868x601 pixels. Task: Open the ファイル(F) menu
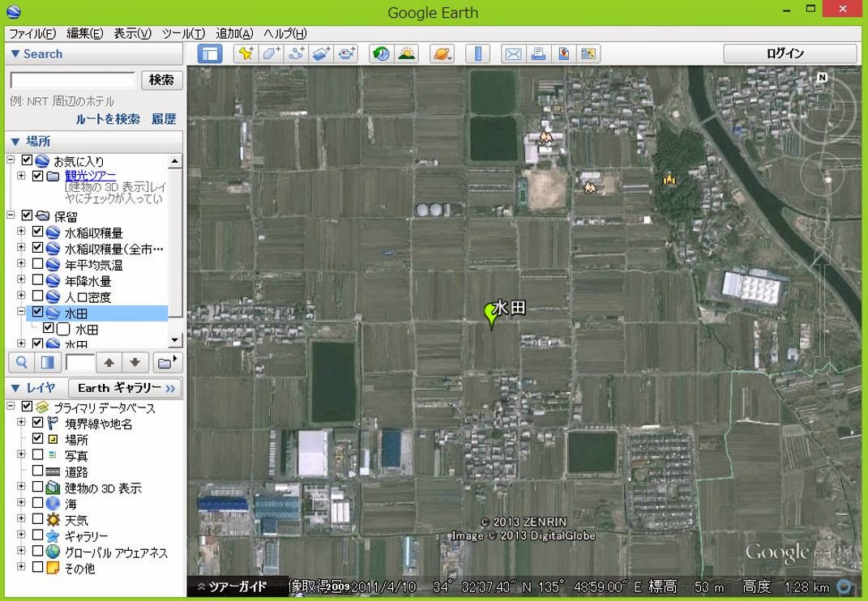[x=32, y=34]
